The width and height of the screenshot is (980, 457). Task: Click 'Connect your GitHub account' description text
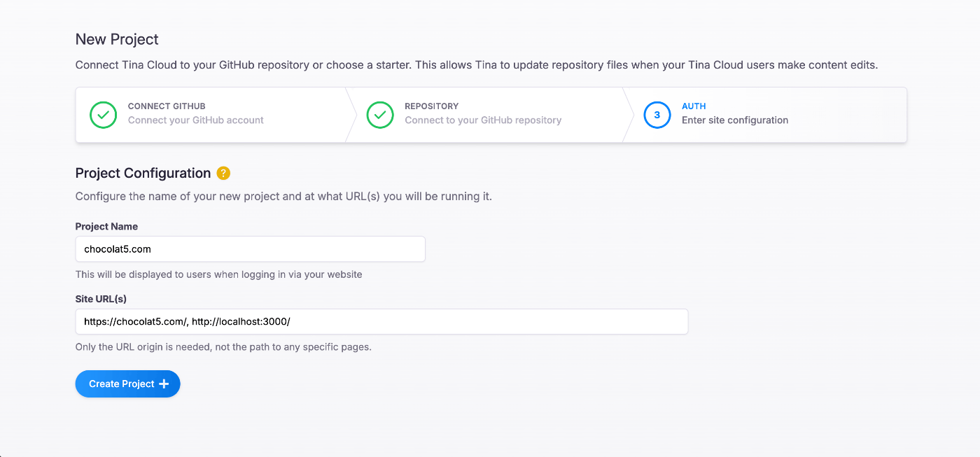tap(196, 120)
